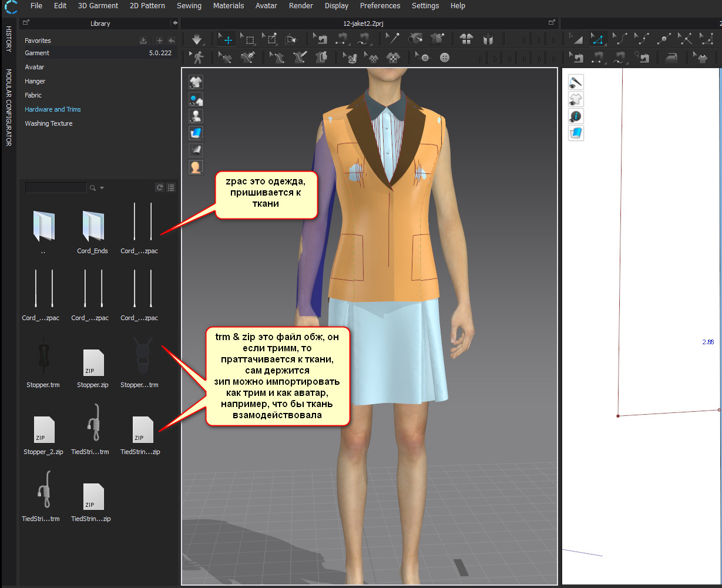
Task: Toggle seamline visibility in 2D window
Action: point(576,82)
